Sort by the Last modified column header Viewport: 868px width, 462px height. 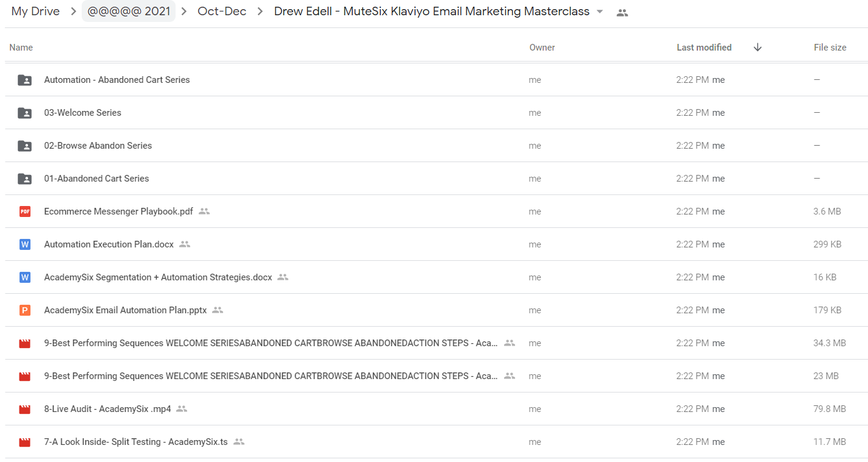pos(704,48)
